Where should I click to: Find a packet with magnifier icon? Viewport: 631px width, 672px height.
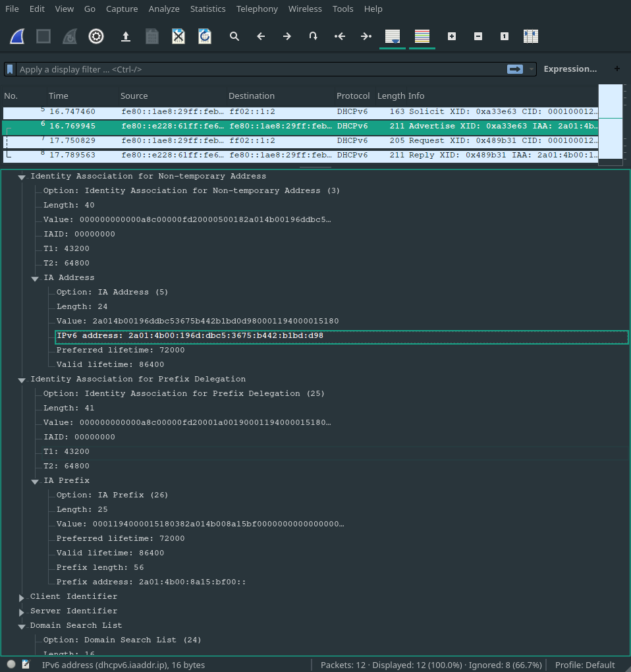coord(234,36)
